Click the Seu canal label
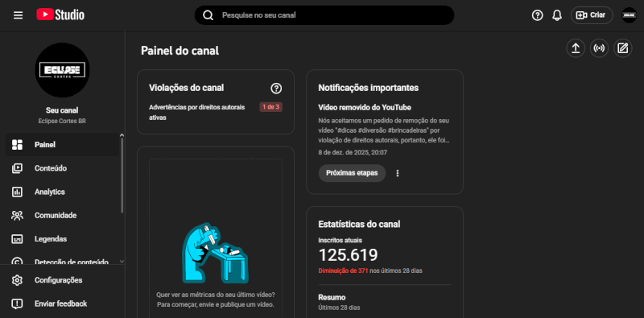The height and width of the screenshot is (318, 644). tap(62, 110)
